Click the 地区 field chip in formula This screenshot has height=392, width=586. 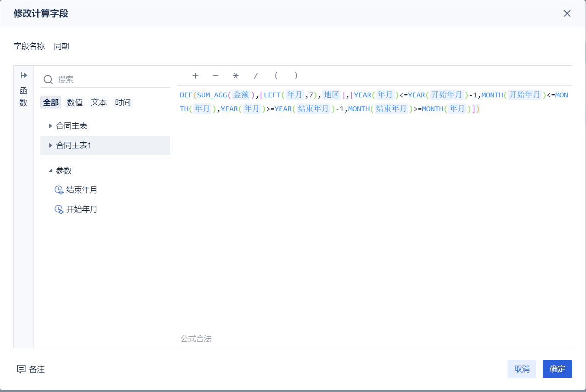click(332, 95)
